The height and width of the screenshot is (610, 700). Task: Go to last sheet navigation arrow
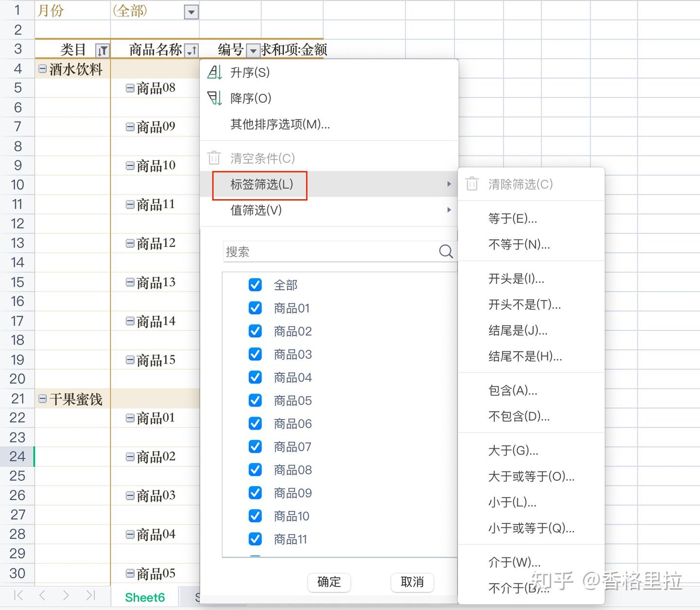pyautogui.click(x=90, y=595)
